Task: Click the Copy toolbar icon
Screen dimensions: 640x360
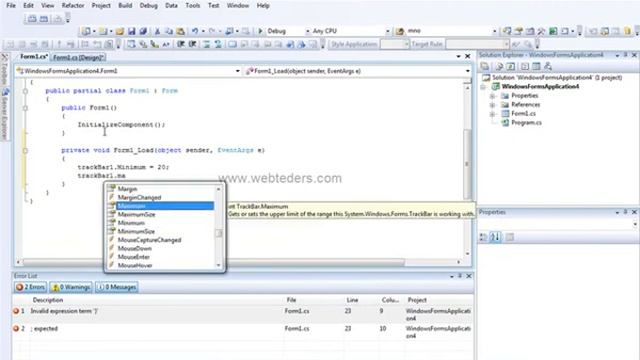Action: click(x=169, y=31)
